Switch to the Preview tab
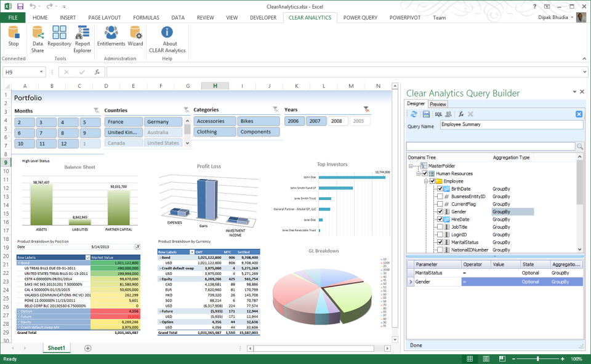Viewport: 591px width, 364px height. click(438, 104)
